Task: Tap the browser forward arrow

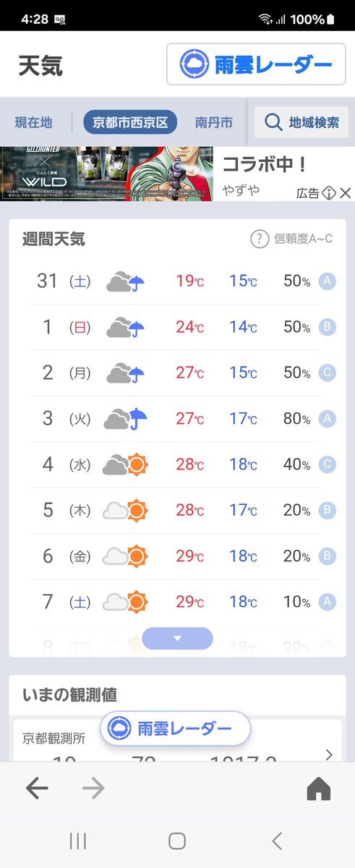Action: point(93,789)
